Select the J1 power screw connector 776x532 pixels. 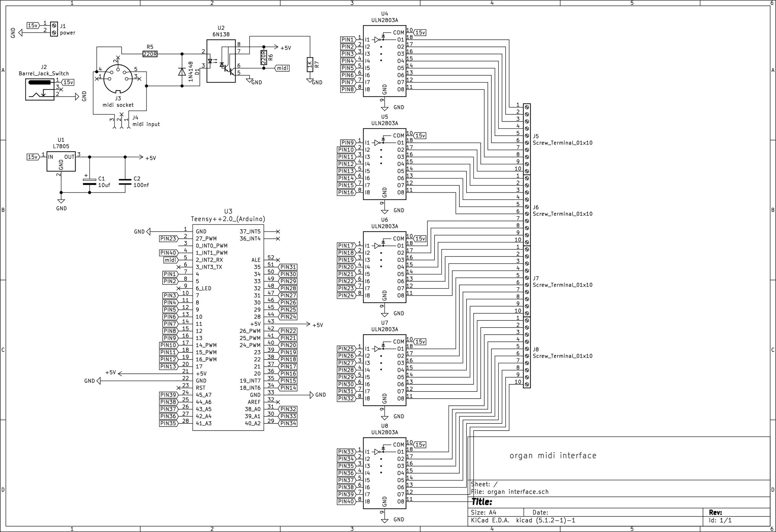54,29
